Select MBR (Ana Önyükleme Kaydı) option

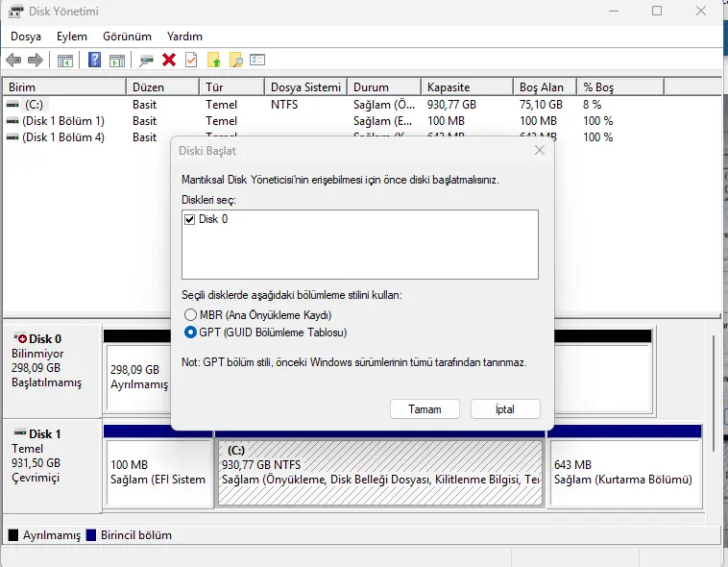[190, 315]
